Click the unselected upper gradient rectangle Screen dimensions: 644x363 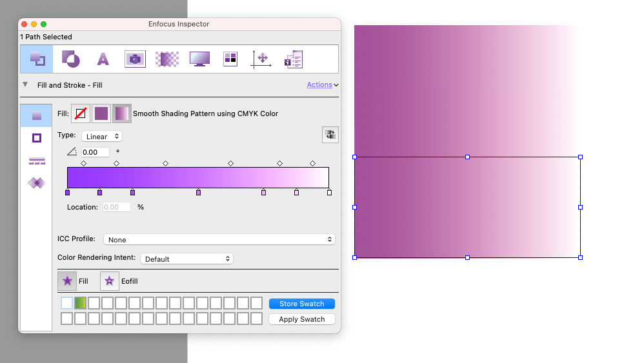pos(467,91)
